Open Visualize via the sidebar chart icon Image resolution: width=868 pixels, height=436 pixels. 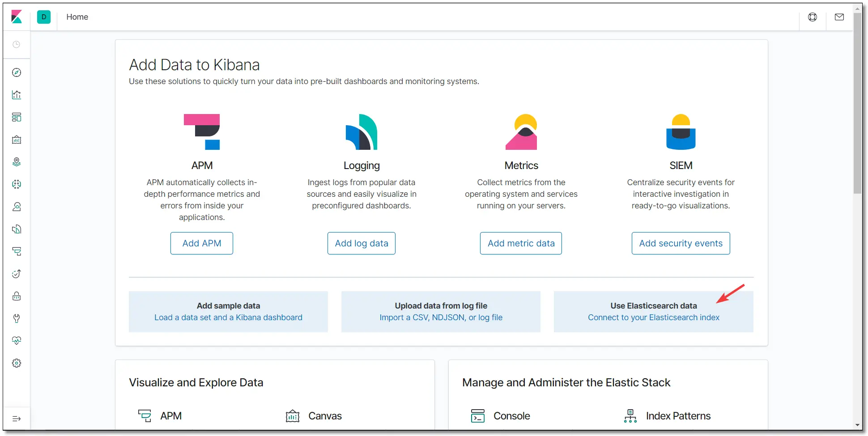coord(17,95)
